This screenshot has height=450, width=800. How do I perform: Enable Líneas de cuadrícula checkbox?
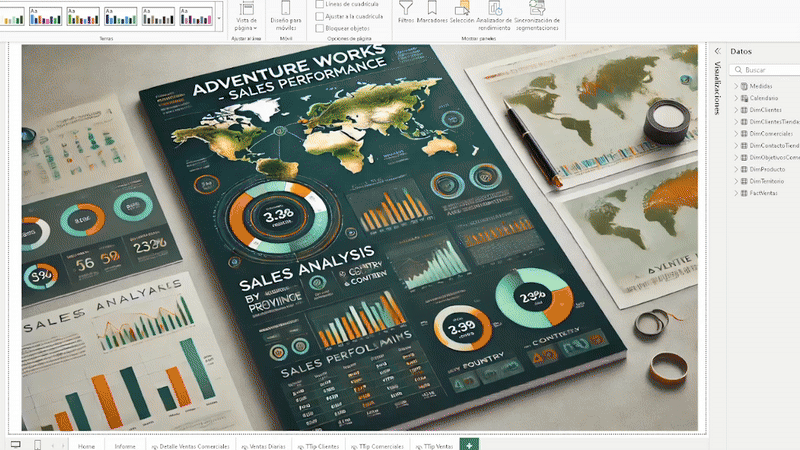tap(320, 4)
